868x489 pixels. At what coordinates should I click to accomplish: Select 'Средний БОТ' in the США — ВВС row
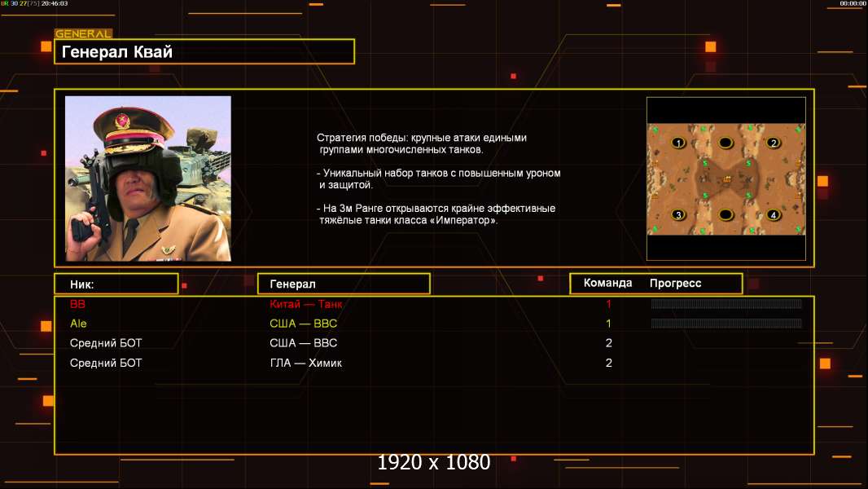(106, 343)
